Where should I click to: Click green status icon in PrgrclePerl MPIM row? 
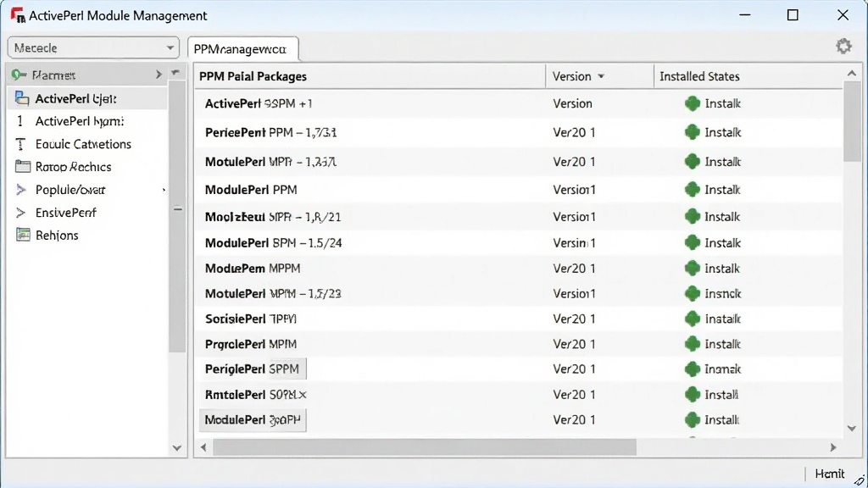click(x=692, y=344)
